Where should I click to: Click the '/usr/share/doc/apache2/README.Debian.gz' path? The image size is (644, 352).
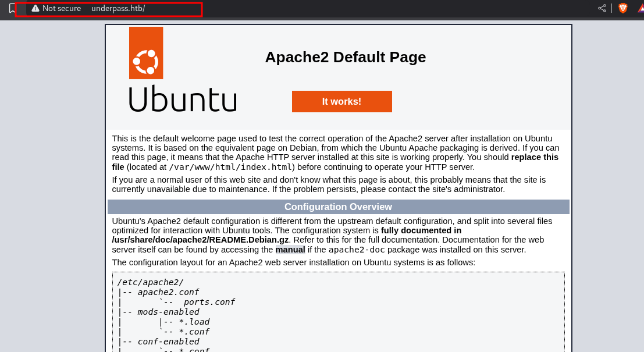click(x=201, y=240)
